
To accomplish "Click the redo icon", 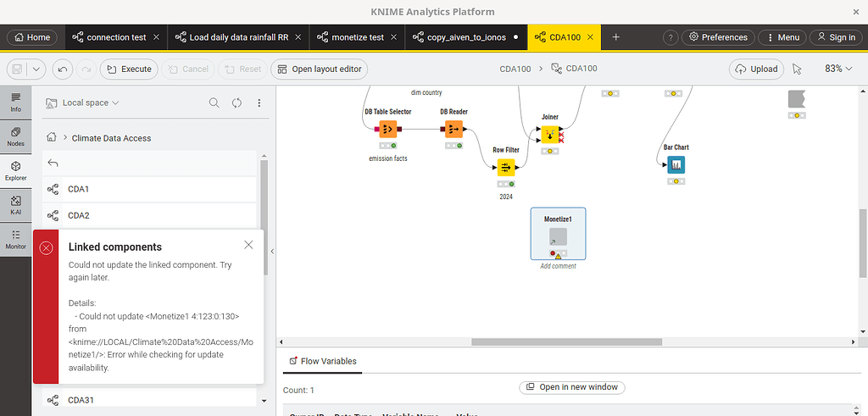I will pyautogui.click(x=86, y=69).
